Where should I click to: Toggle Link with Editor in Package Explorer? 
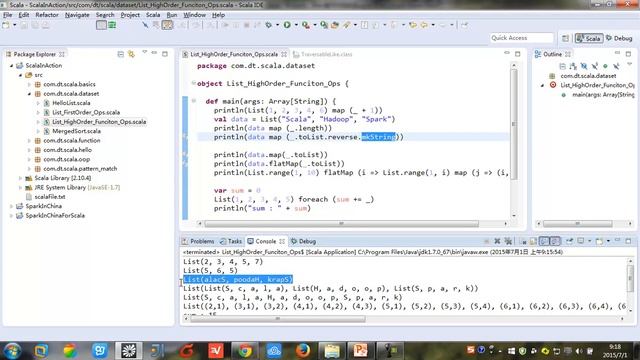point(131,54)
